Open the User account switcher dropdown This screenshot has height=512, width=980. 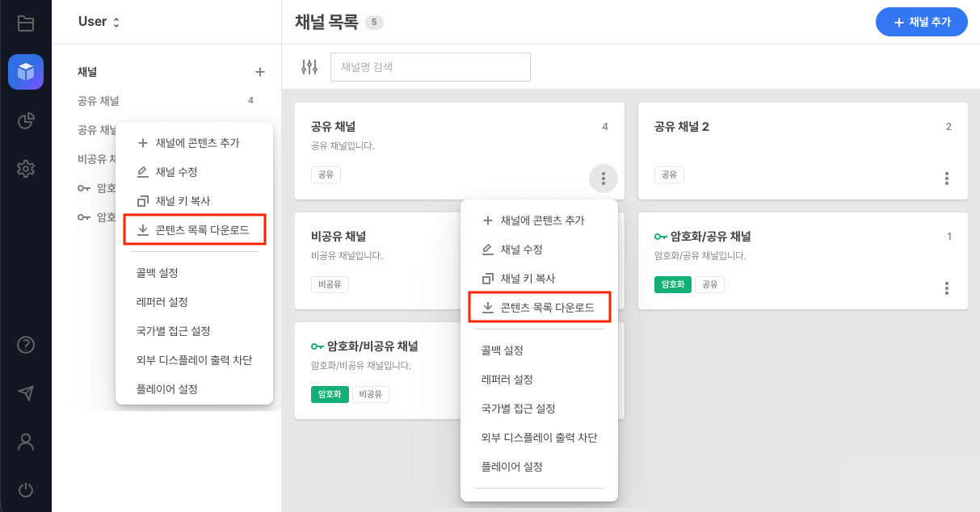pyautogui.click(x=97, y=22)
